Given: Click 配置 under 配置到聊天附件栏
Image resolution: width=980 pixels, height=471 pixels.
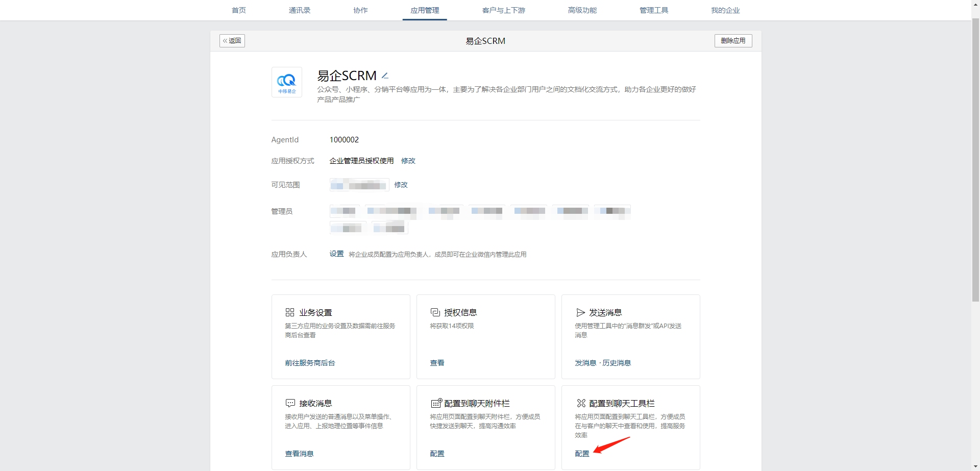Looking at the screenshot, I should point(437,454).
